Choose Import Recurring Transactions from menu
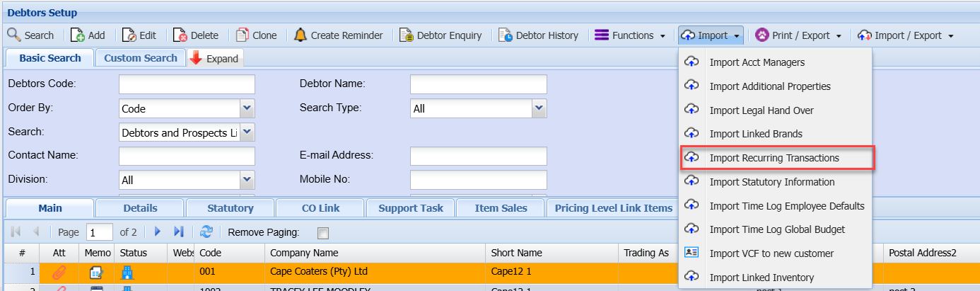This screenshot has height=291, width=980. (x=774, y=158)
